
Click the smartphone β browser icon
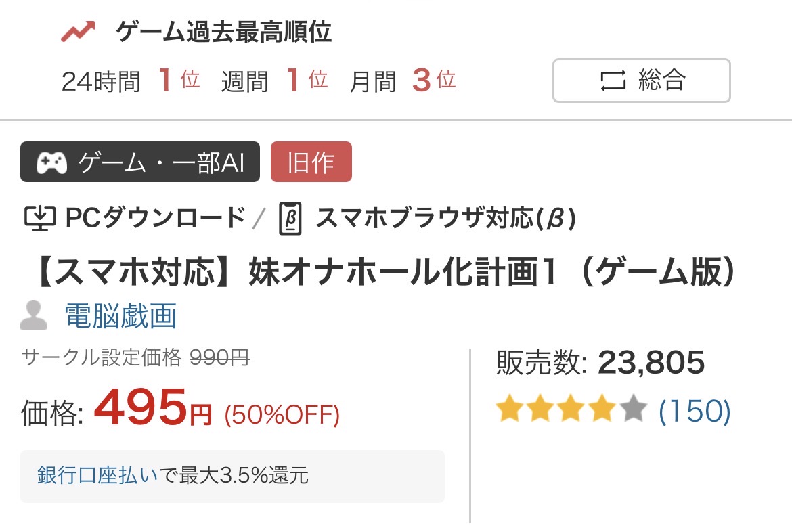tap(290, 219)
